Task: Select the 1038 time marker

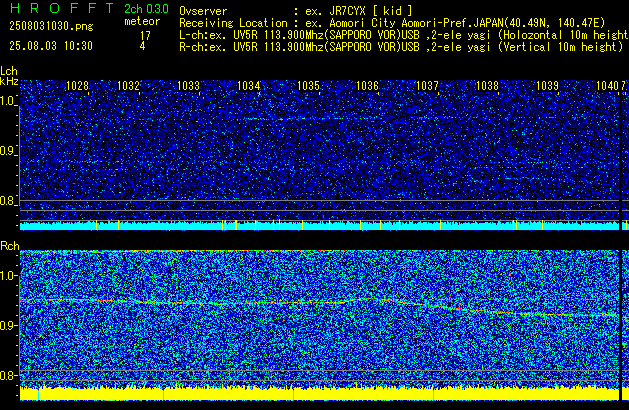Action: 487,85
